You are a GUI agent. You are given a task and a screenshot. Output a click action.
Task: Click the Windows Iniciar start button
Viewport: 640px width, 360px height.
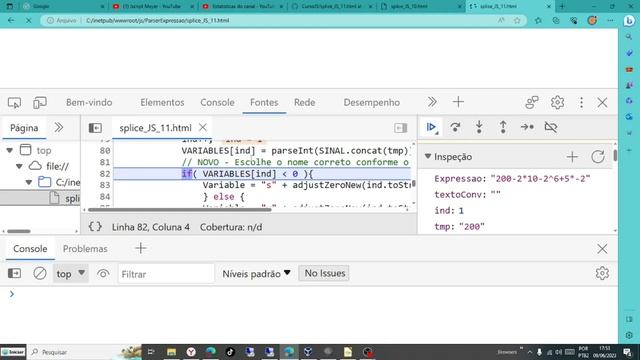click(13, 352)
